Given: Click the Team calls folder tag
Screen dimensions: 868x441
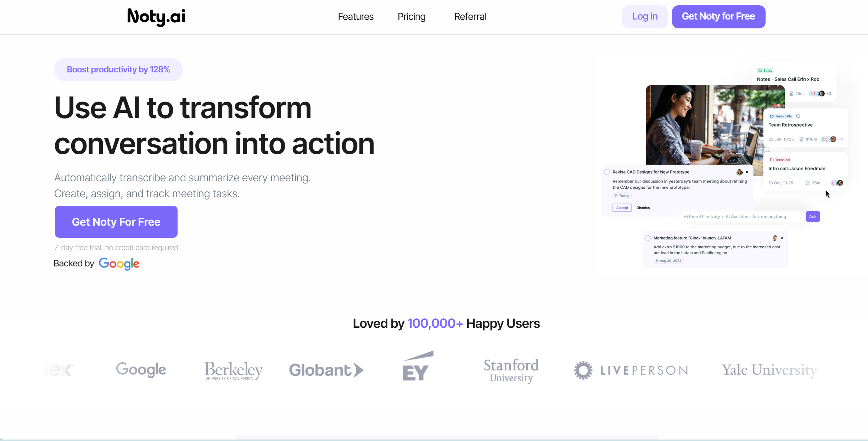Looking at the screenshot, I should (780, 116).
